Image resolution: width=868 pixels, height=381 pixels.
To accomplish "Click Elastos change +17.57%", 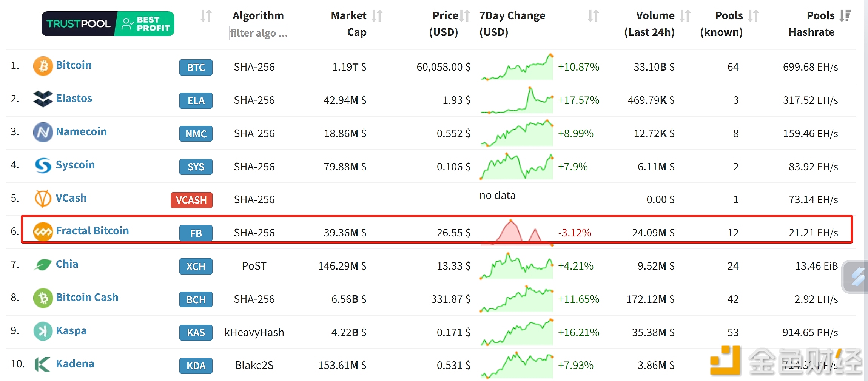I will click(x=579, y=100).
